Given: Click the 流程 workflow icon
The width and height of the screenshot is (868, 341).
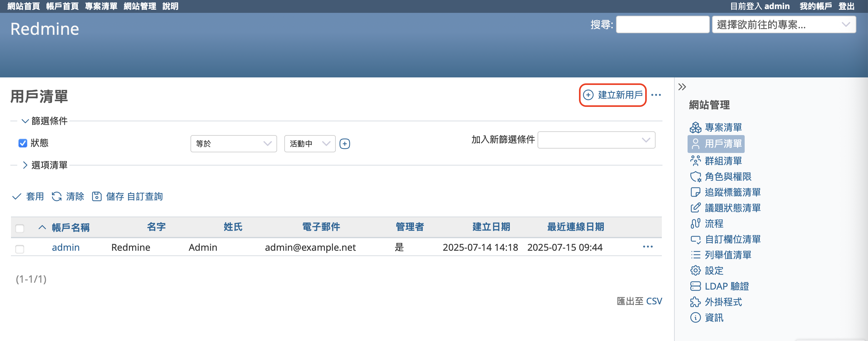Looking at the screenshot, I should click(695, 223).
